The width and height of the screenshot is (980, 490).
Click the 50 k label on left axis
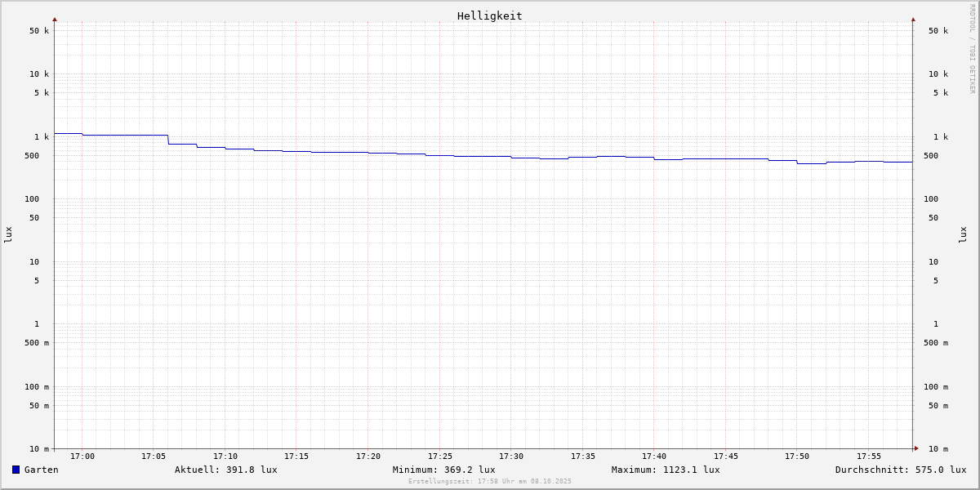[39, 31]
